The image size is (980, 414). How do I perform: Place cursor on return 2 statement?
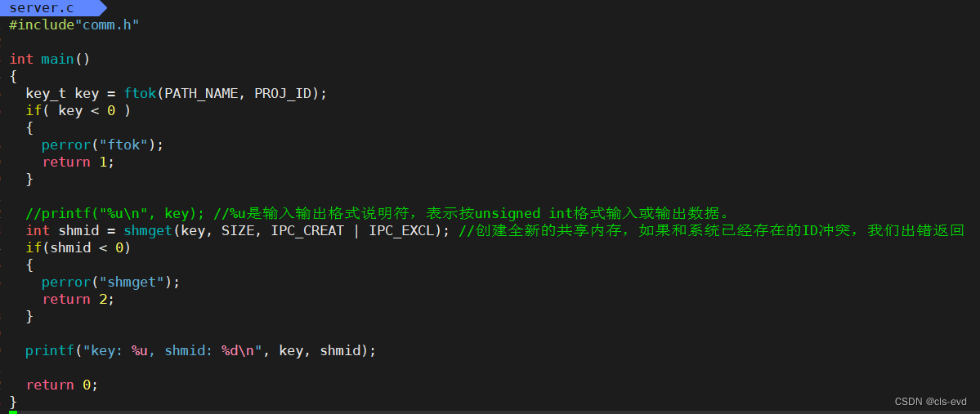(78, 299)
